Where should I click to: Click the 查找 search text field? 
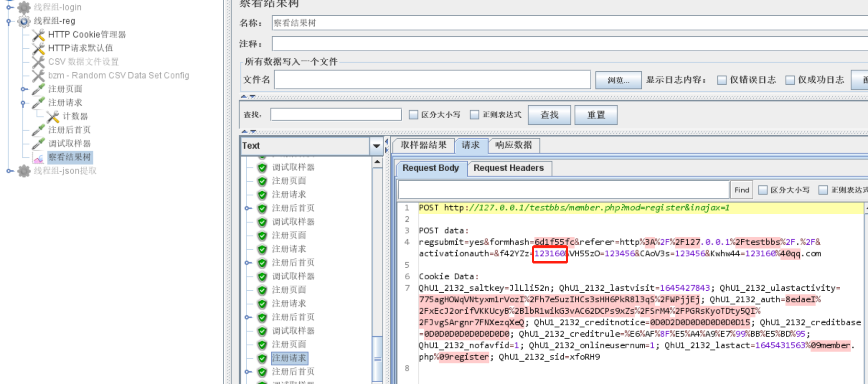point(336,114)
